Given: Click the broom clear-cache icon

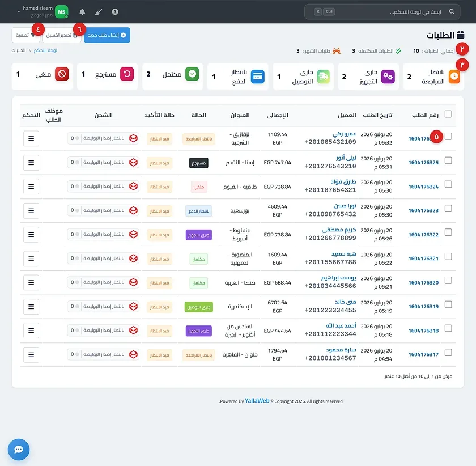Looking at the screenshot, I should point(99,12).
